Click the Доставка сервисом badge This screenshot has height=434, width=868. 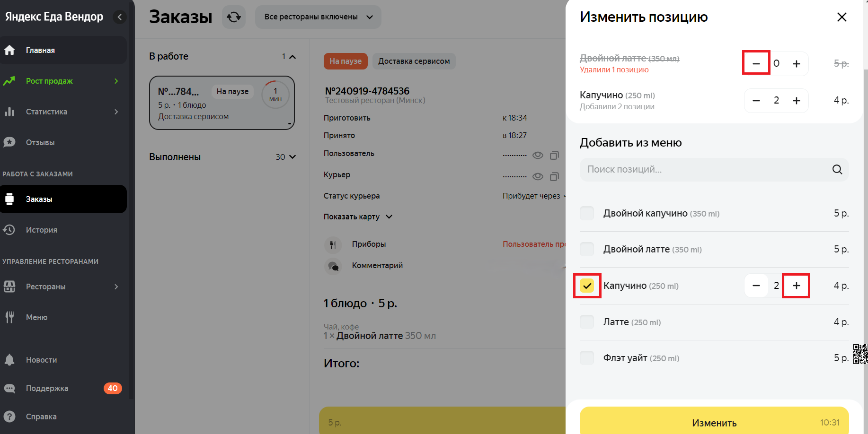(414, 61)
